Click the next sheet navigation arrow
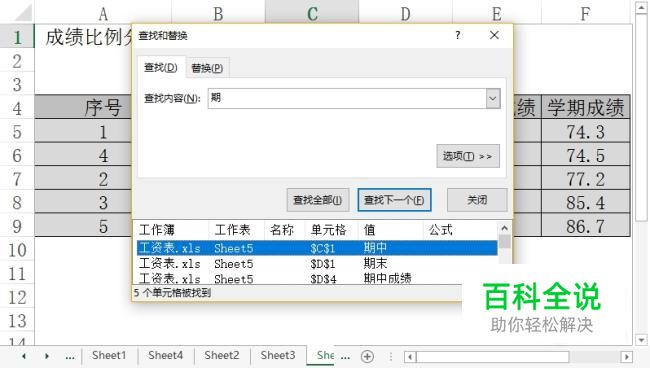The image size is (650, 368). [47, 356]
